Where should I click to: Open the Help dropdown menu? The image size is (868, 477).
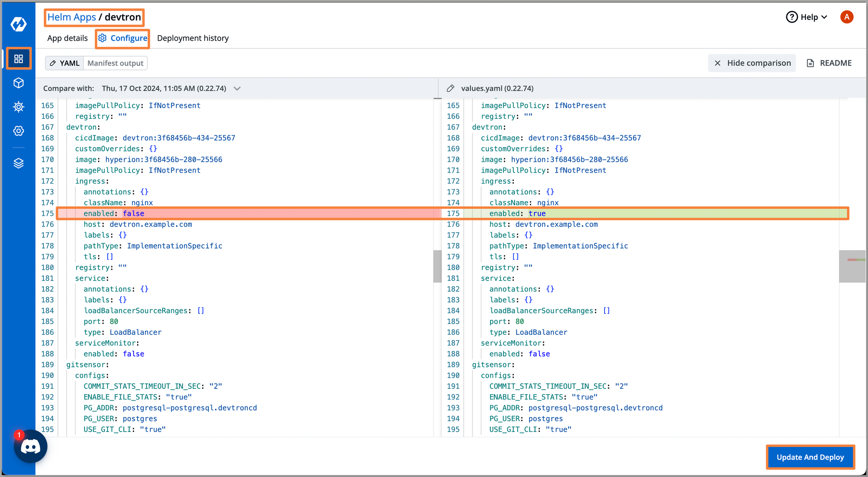click(x=807, y=17)
